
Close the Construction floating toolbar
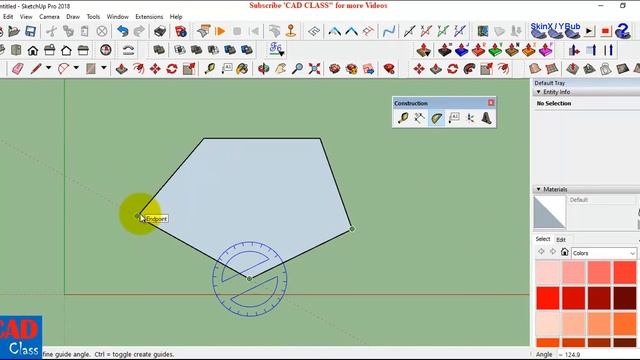pyautogui.click(x=491, y=103)
